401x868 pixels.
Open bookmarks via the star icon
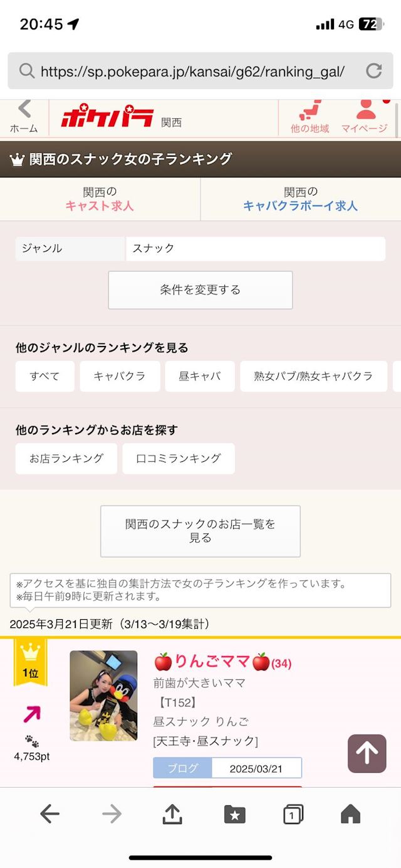pyautogui.click(x=234, y=813)
